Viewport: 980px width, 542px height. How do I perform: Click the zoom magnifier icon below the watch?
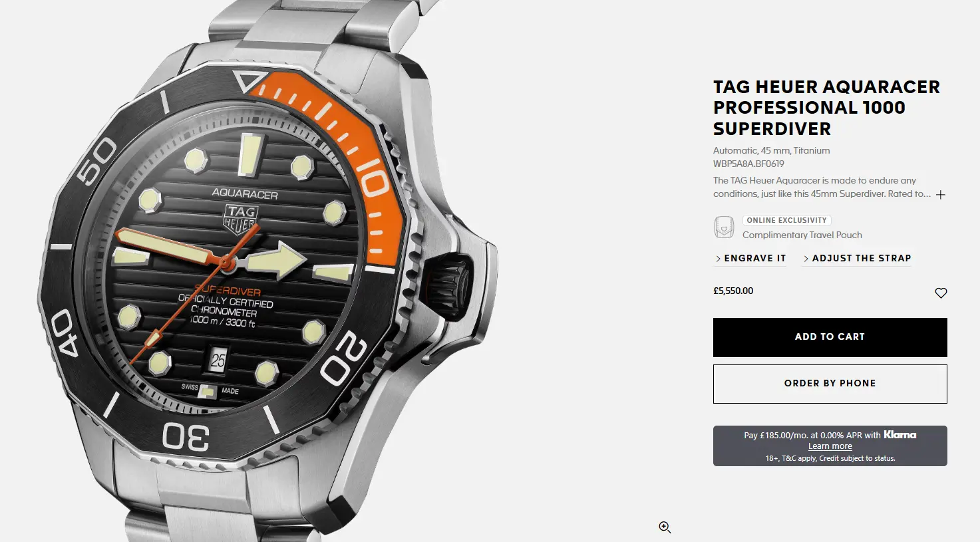[665, 527]
